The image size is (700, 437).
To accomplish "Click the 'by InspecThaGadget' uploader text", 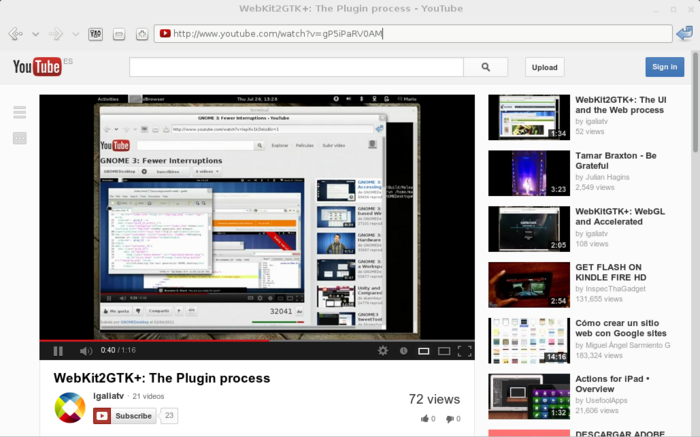I will click(x=610, y=289).
